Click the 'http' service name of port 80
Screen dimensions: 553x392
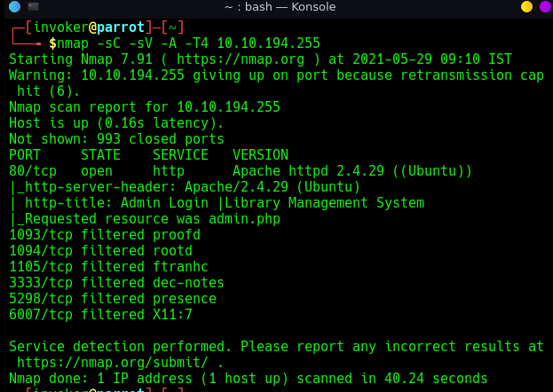169,170
